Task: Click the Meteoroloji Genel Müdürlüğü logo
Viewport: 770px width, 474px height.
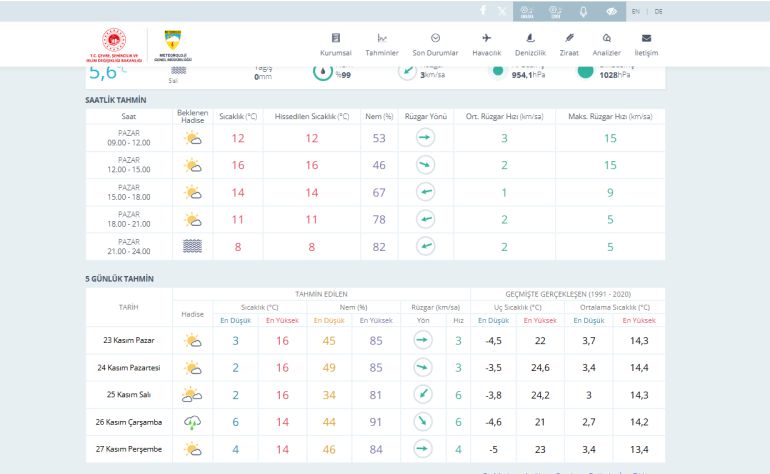Action: 176,45
